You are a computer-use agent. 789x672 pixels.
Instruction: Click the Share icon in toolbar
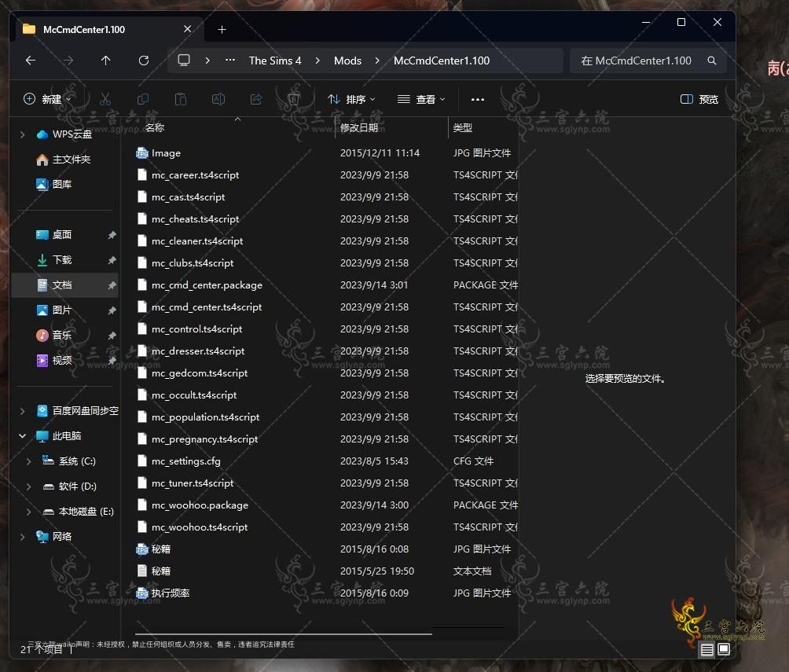(256, 99)
